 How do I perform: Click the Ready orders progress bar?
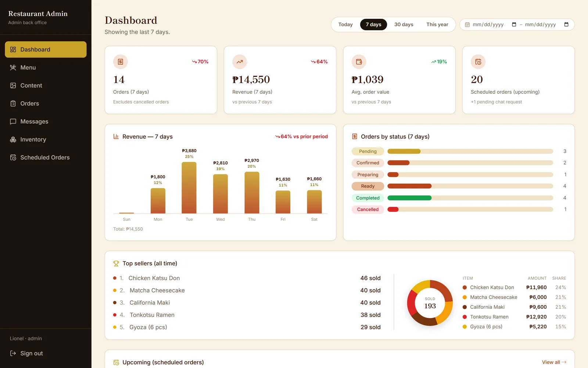[x=470, y=186]
